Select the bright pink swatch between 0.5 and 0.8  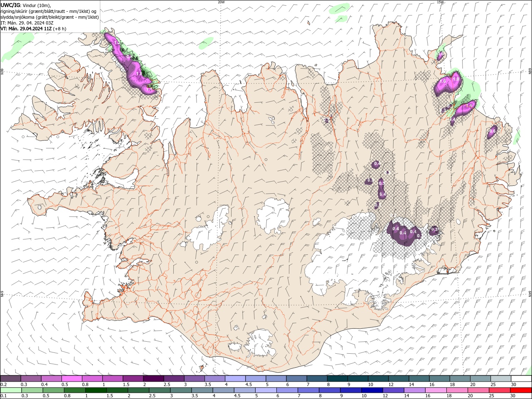pos(71,378)
